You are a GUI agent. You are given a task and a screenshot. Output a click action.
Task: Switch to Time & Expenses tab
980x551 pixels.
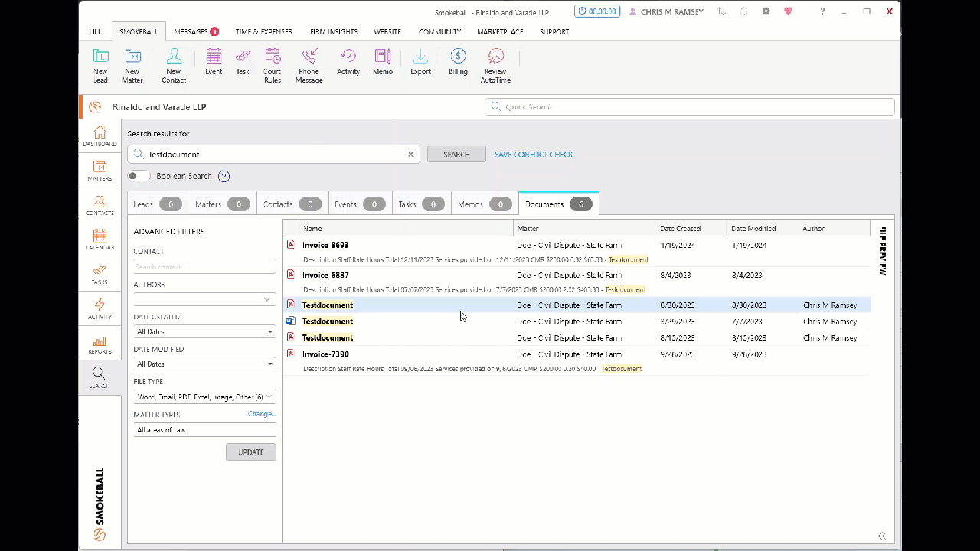[263, 31]
